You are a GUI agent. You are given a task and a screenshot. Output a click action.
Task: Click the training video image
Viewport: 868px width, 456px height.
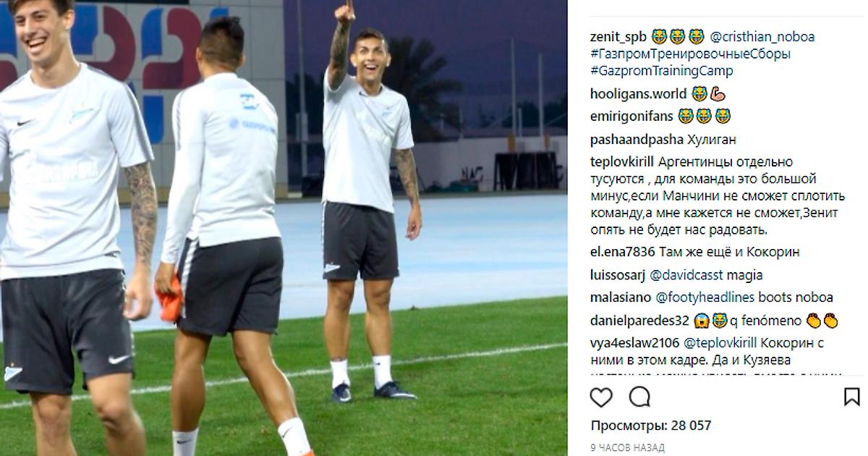coord(284,228)
